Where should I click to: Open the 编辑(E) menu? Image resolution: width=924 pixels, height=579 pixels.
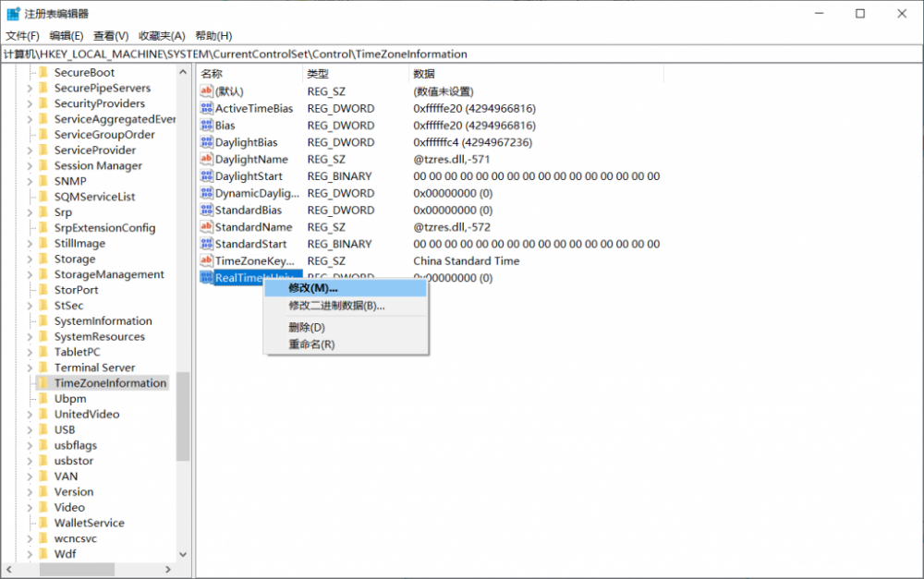click(x=67, y=36)
